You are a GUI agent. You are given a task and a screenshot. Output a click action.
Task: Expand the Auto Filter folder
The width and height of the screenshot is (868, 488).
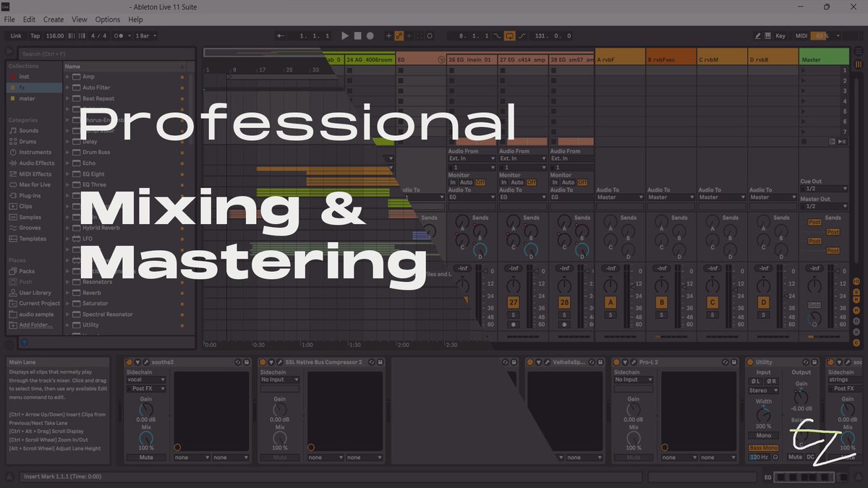[67, 87]
